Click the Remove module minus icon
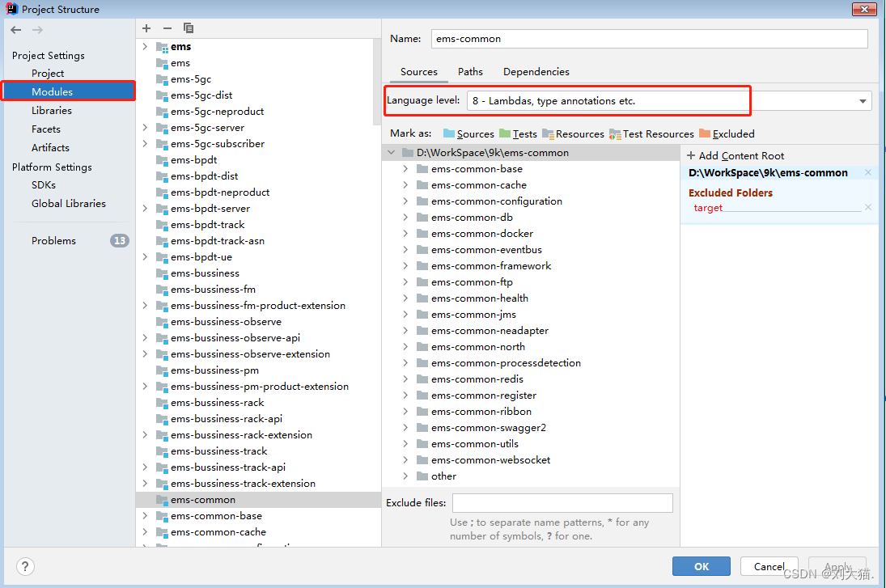 point(167,28)
